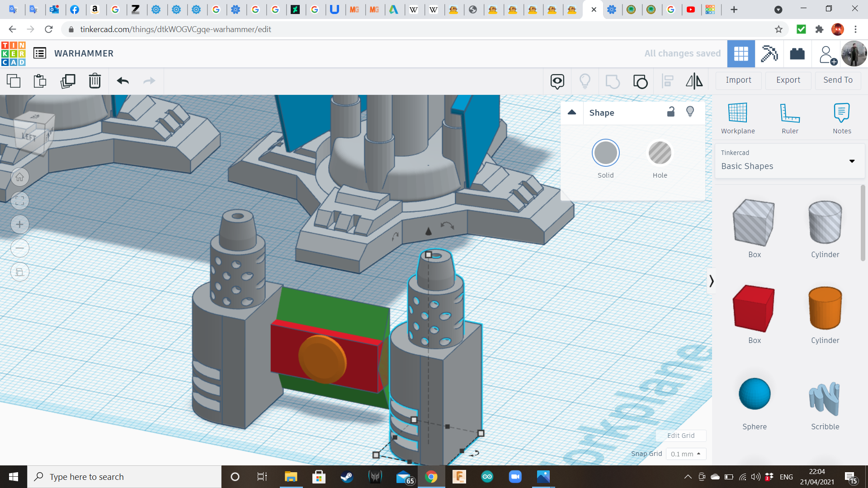The width and height of the screenshot is (868, 488).
Task: Click the Copy icon in toolbar
Action: click(x=14, y=81)
